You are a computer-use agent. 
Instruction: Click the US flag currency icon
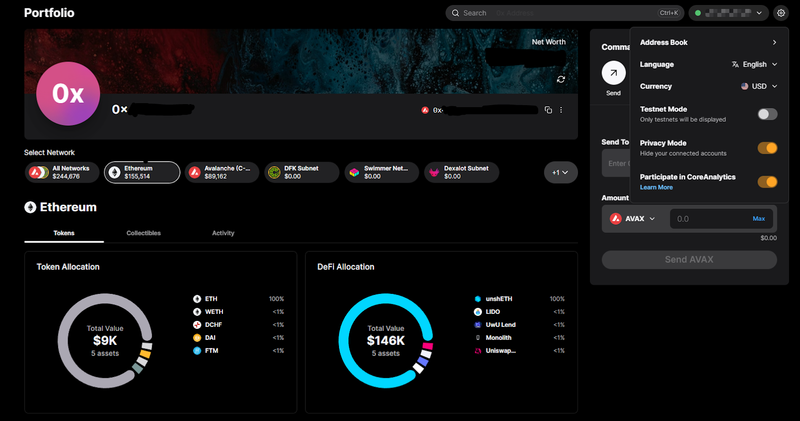(x=744, y=86)
